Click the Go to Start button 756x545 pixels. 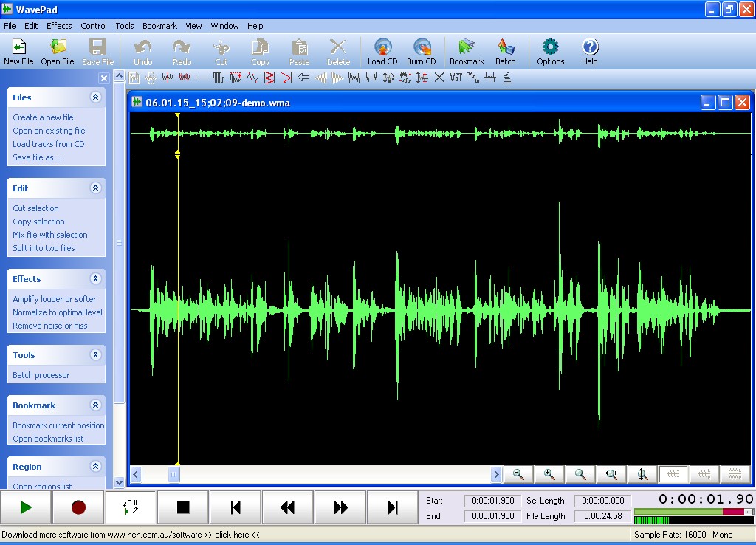pyautogui.click(x=236, y=507)
